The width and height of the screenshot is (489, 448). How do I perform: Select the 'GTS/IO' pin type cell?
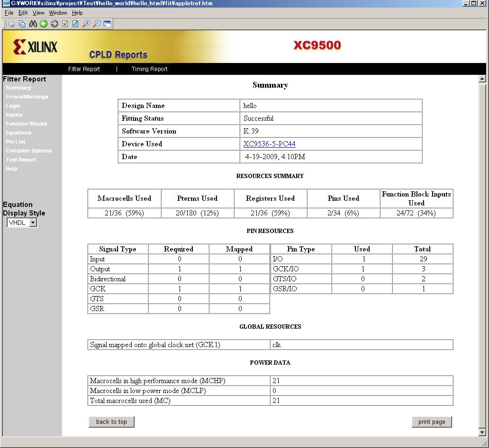click(x=301, y=279)
